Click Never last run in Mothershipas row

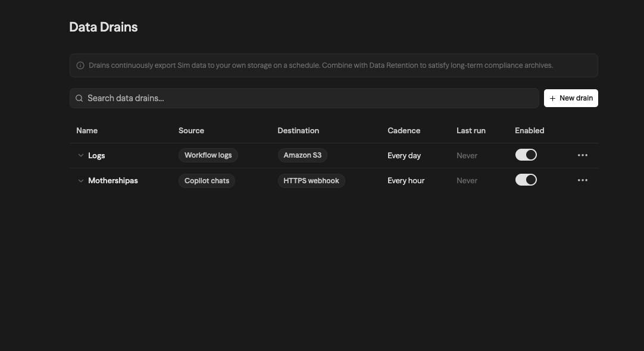pos(467,181)
